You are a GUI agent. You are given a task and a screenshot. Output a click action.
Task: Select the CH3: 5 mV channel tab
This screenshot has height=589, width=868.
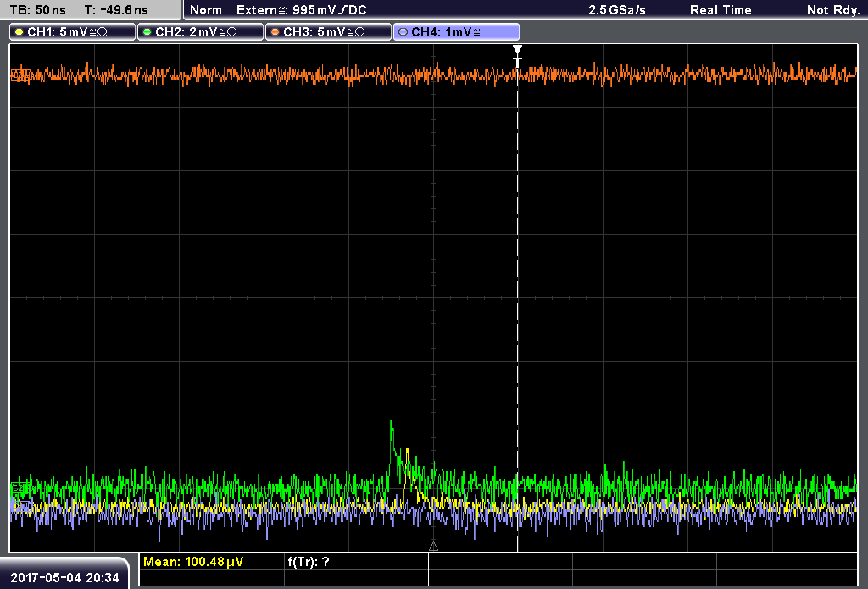pyautogui.click(x=328, y=32)
